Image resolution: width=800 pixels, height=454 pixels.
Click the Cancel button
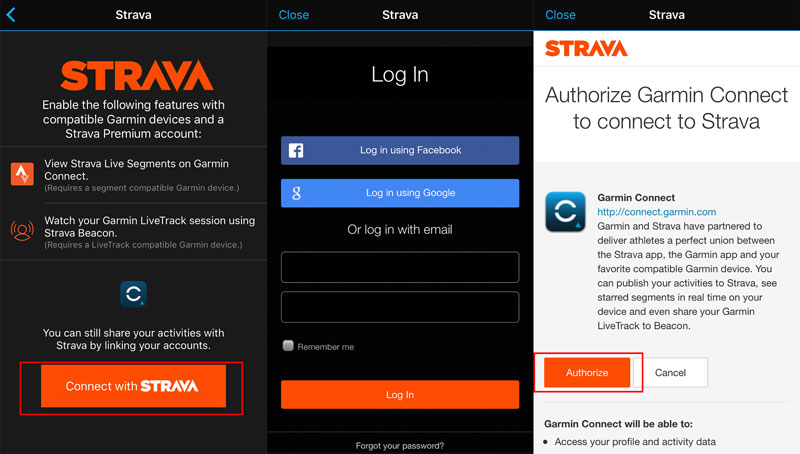click(x=670, y=372)
